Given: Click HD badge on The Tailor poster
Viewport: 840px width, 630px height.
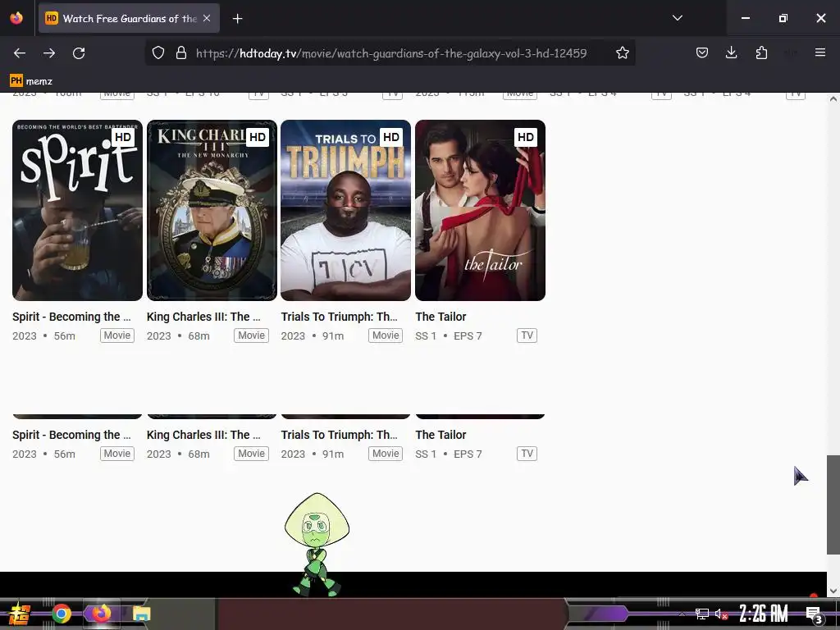Looking at the screenshot, I should 526,137.
